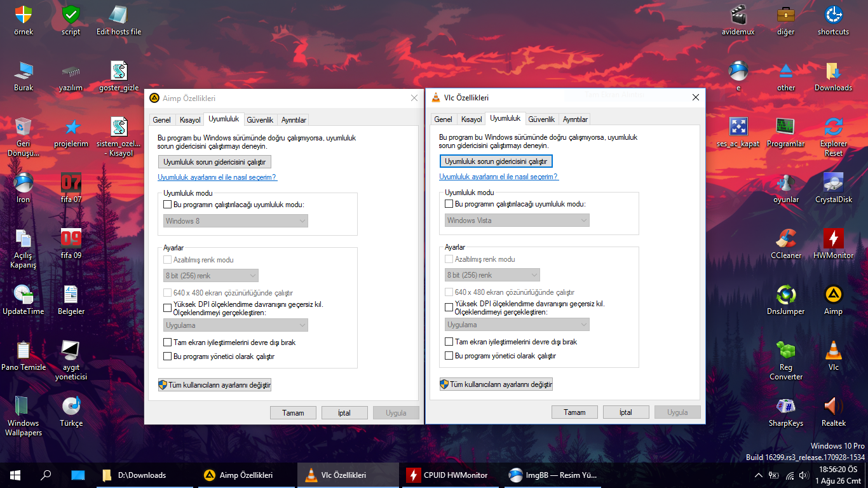Open the compatibility settings help link in Aimp
This screenshot has height=488, width=868.
point(217,177)
